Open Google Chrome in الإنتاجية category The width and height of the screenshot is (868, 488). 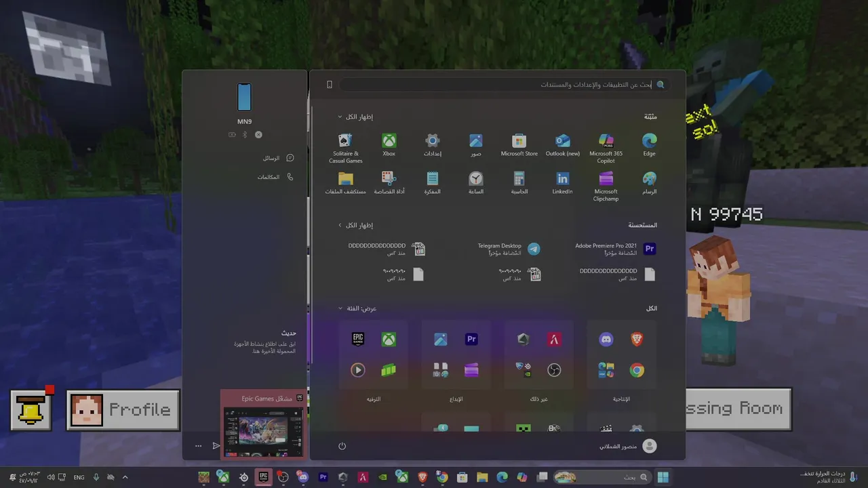[x=637, y=370]
